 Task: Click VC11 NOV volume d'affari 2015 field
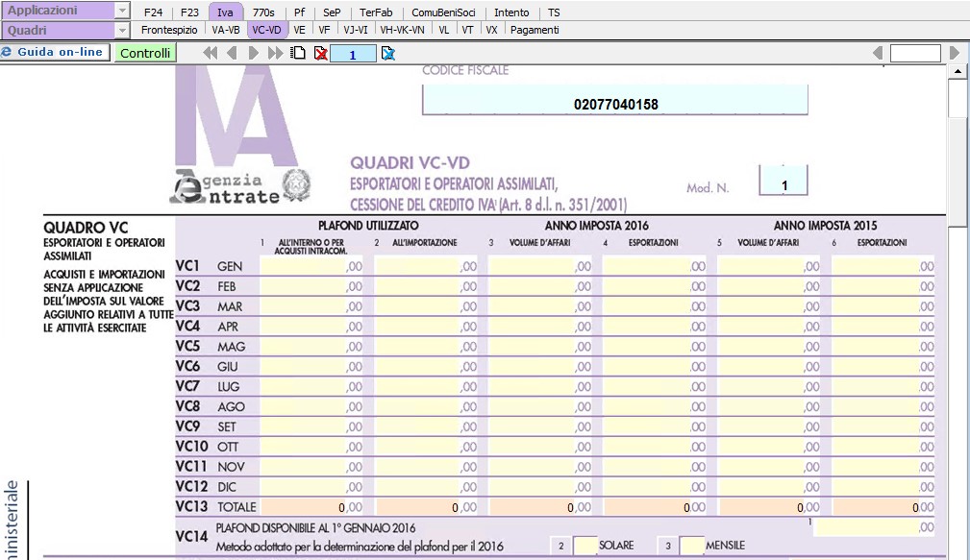click(768, 467)
